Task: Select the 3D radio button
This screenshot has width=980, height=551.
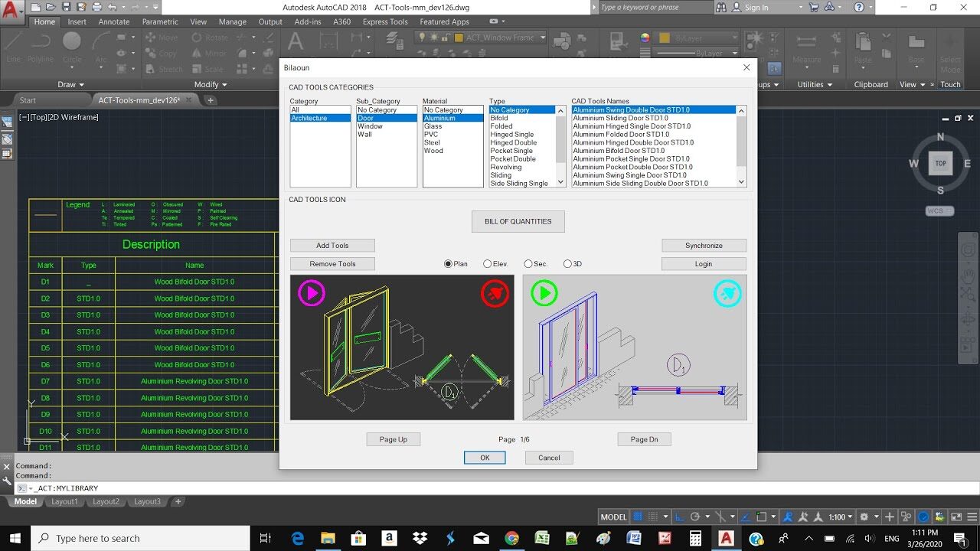Action: (x=573, y=264)
